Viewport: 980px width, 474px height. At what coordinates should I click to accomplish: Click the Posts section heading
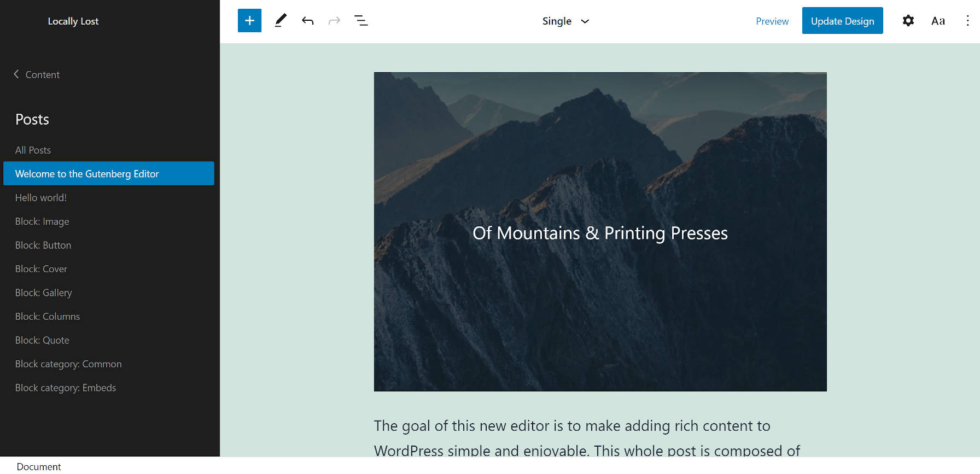click(32, 119)
